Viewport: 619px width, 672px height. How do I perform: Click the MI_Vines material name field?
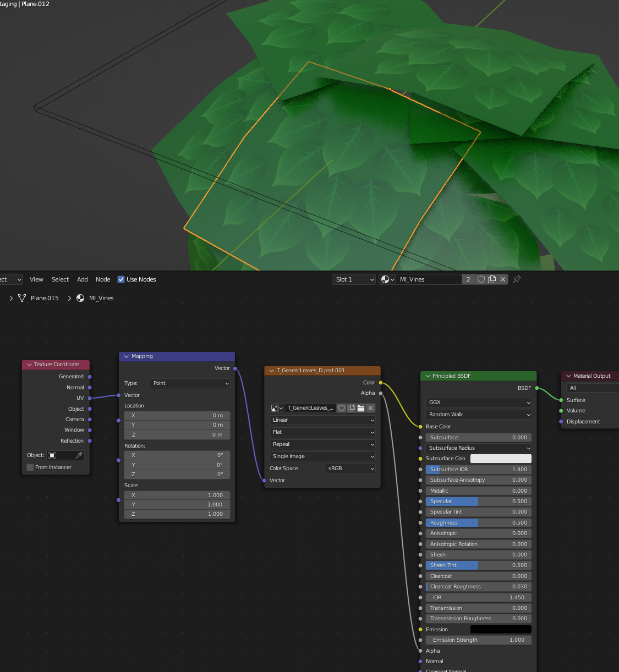429,279
